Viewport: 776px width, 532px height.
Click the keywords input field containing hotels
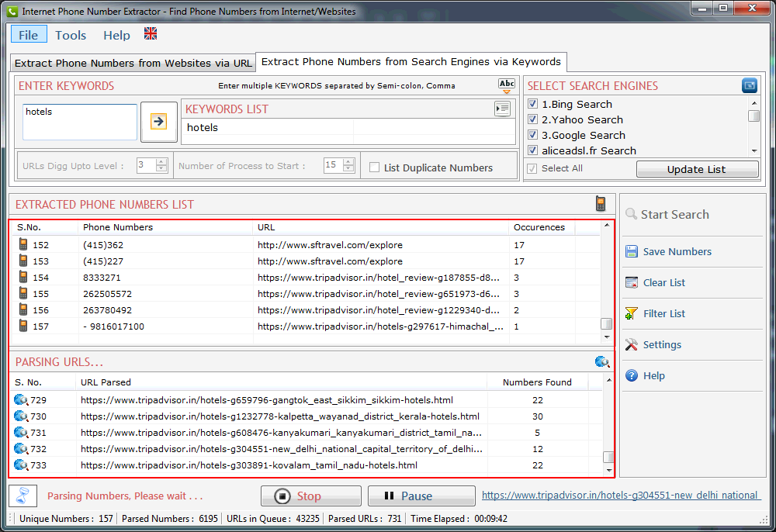(80, 122)
